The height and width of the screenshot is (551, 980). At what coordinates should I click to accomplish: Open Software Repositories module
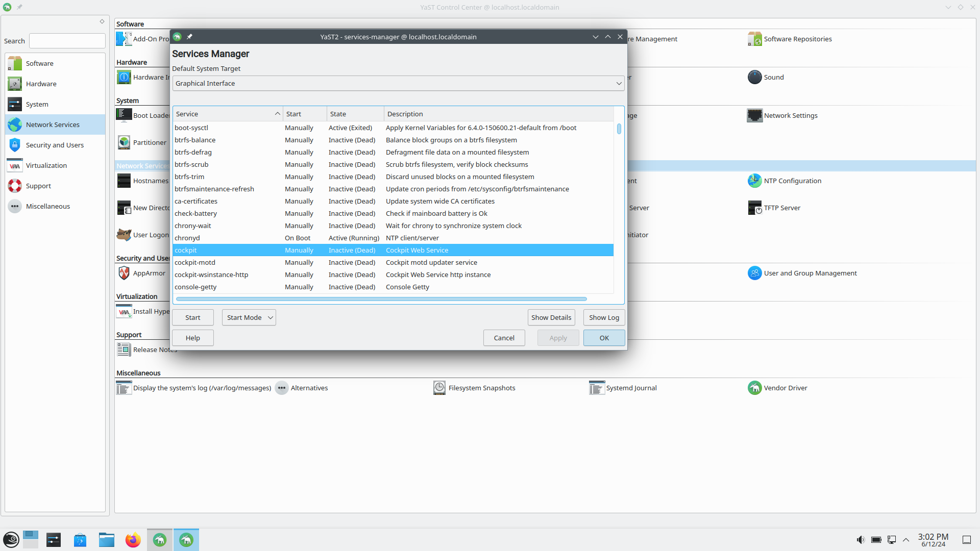pos(790,39)
